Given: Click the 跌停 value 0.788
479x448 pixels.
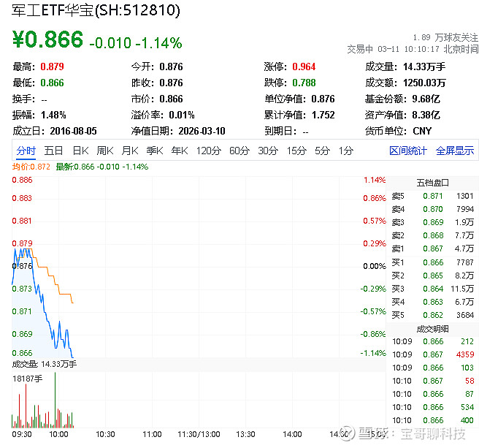Looking at the screenshot, I should pyautogui.click(x=304, y=83).
